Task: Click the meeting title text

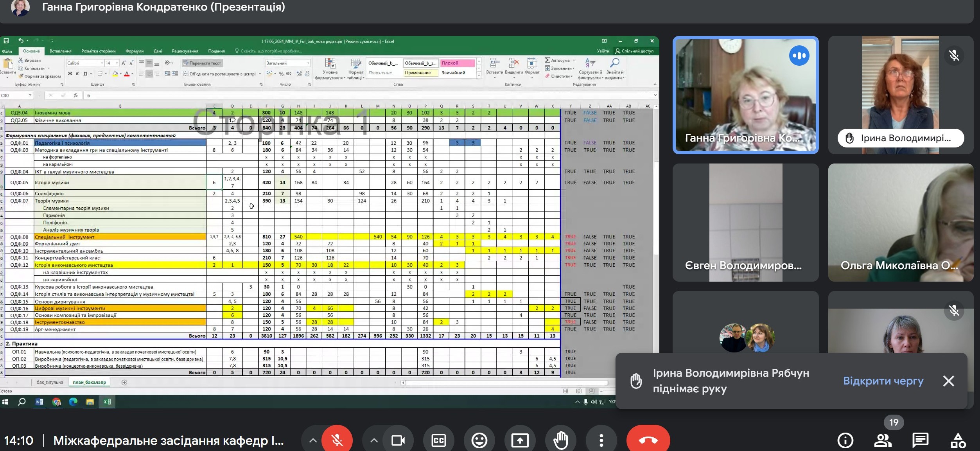Action: (168, 440)
